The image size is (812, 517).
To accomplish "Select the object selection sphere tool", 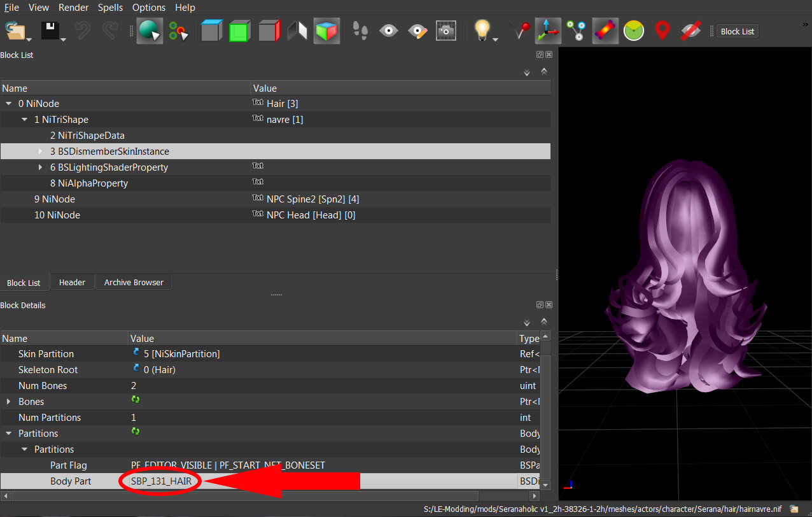I will point(150,31).
